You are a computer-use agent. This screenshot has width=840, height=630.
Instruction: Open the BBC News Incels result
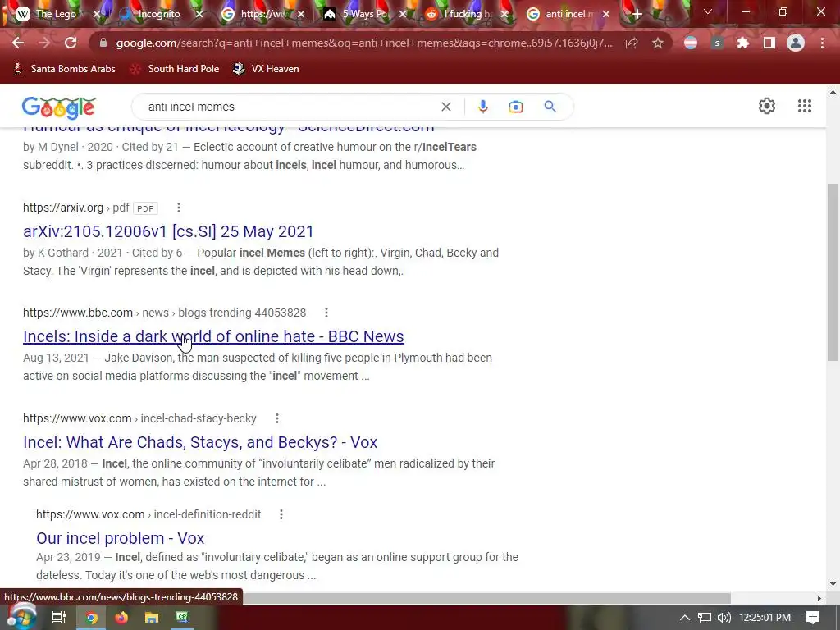(213, 336)
